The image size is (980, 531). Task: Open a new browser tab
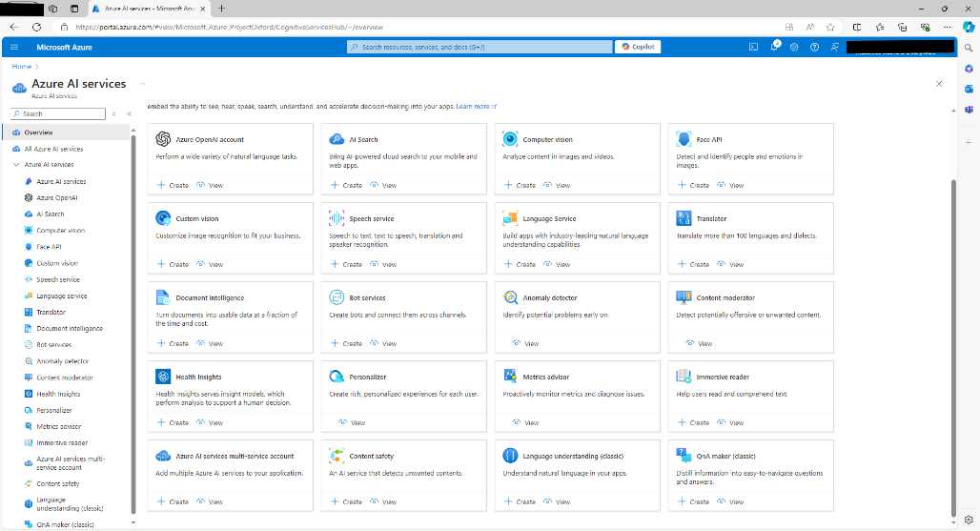coord(221,9)
